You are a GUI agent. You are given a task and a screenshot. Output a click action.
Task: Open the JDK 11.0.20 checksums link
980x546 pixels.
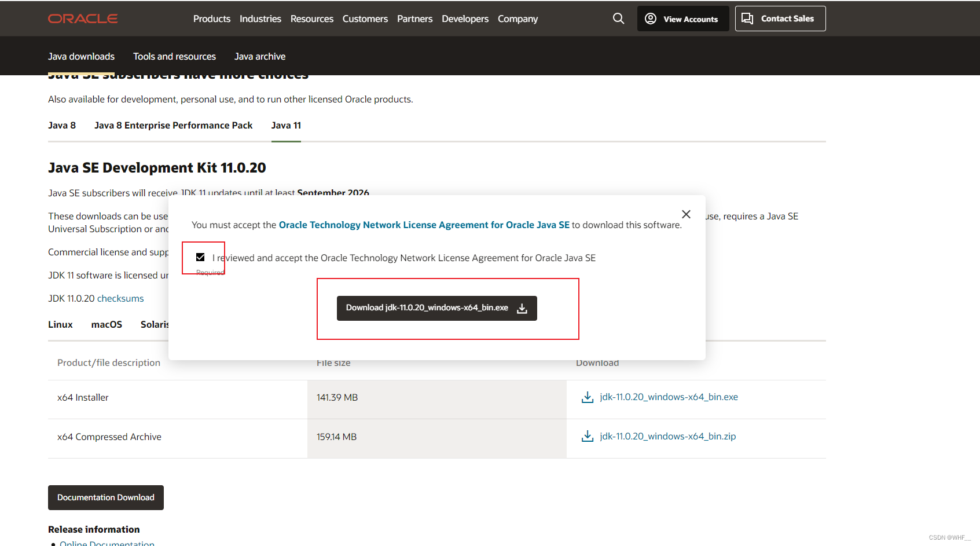coord(120,299)
